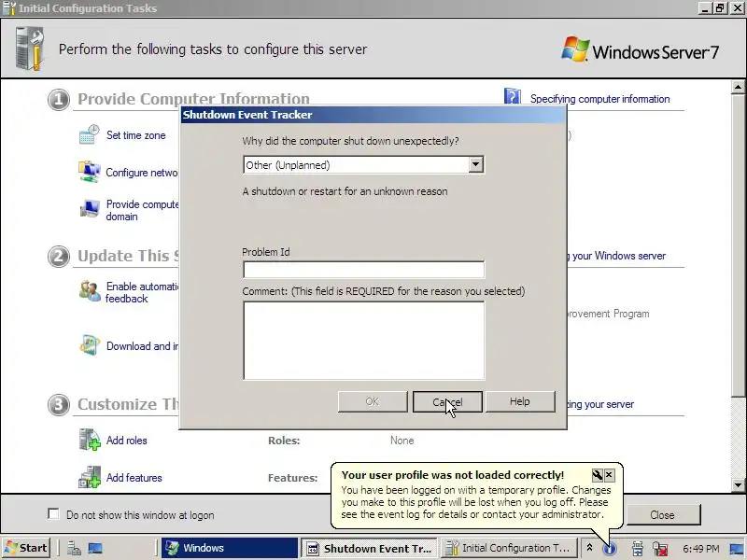
Task: Click the Set time zone calendar icon
Action: pyautogui.click(x=89, y=134)
